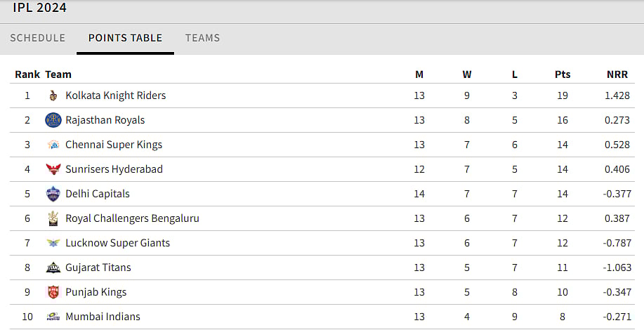Click the Pts column header

click(563, 74)
